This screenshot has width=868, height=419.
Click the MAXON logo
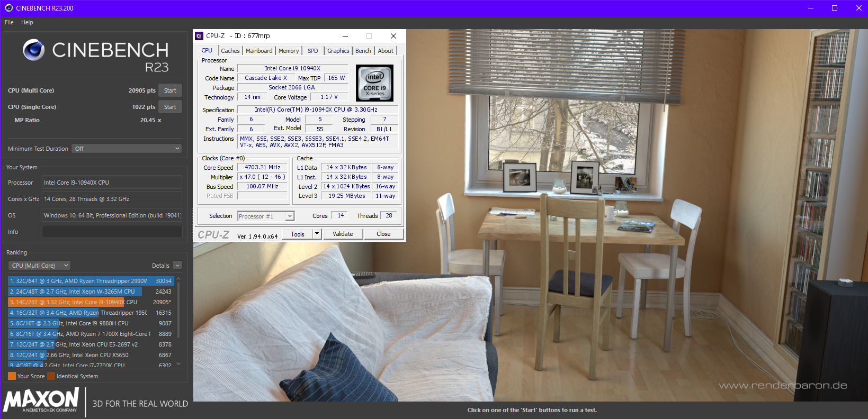(41, 400)
